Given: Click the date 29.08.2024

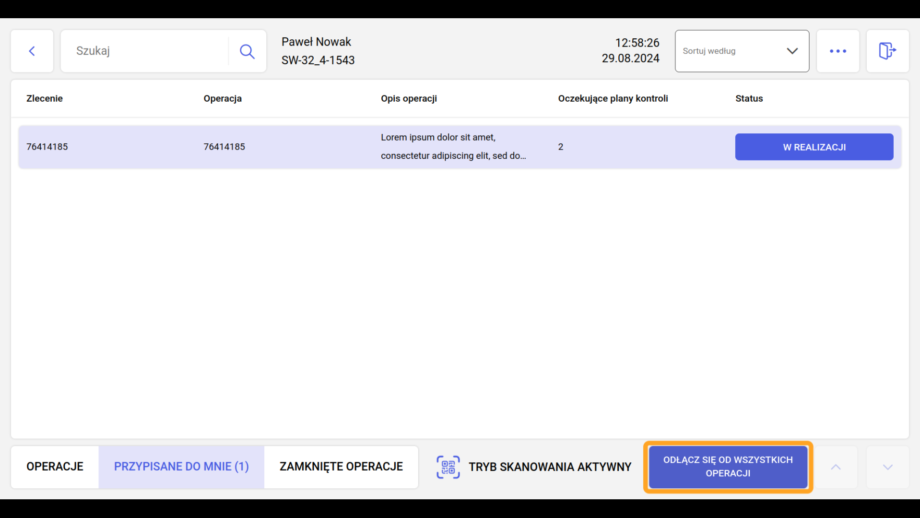Looking at the screenshot, I should (631, 59).
